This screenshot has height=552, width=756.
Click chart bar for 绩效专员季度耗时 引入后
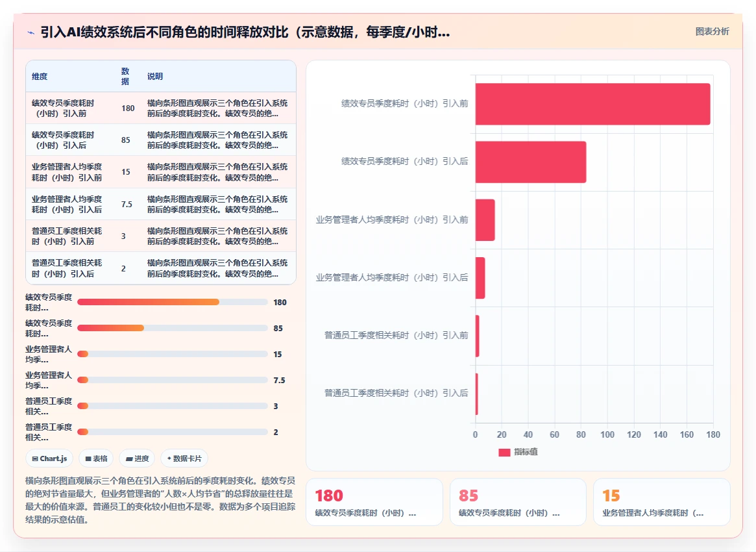click(531, 162)
